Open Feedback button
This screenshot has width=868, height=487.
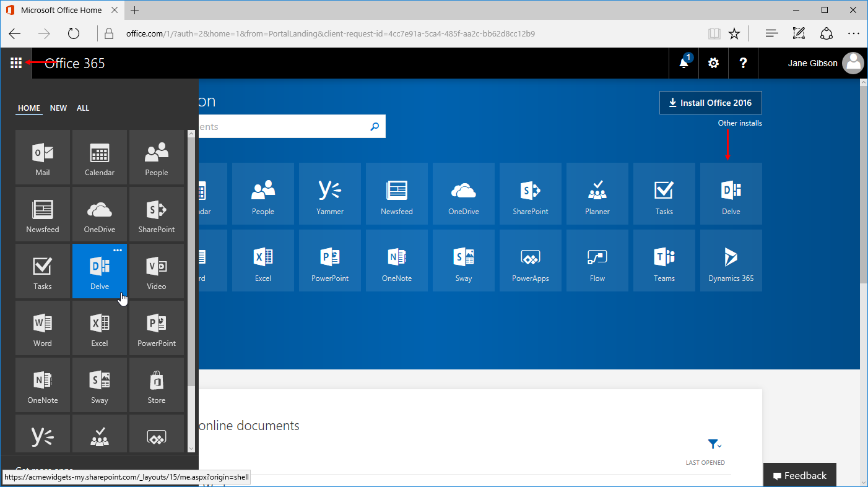coord(799,475)
